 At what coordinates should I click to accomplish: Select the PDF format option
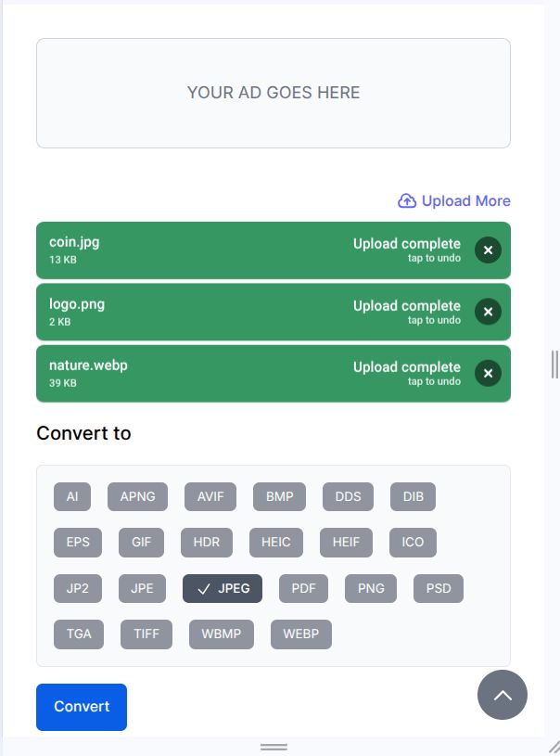[303, 588]
